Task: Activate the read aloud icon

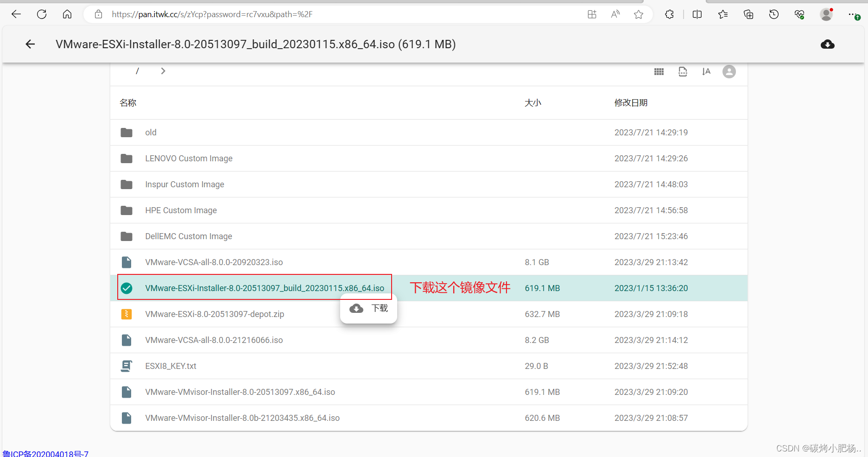Action: [615, 14]
